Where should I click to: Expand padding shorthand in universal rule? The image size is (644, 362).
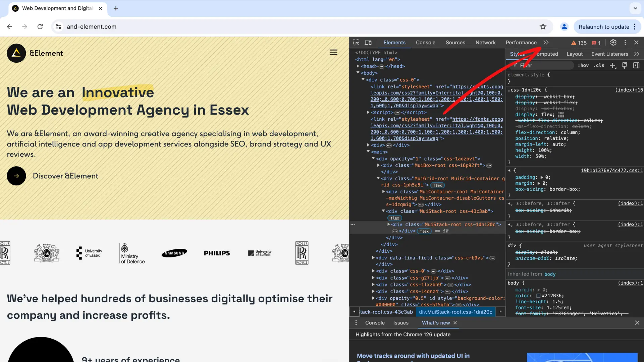click(x=541, y=177)
